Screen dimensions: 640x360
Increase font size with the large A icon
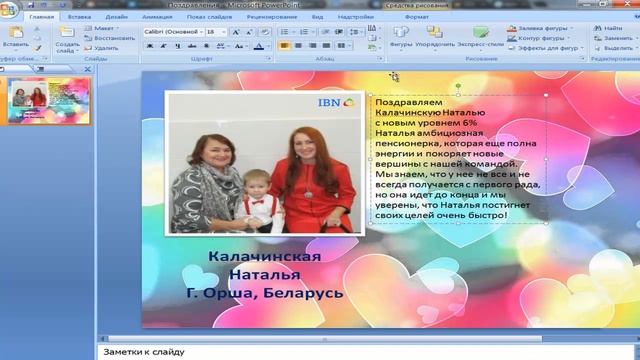point(236,32)
